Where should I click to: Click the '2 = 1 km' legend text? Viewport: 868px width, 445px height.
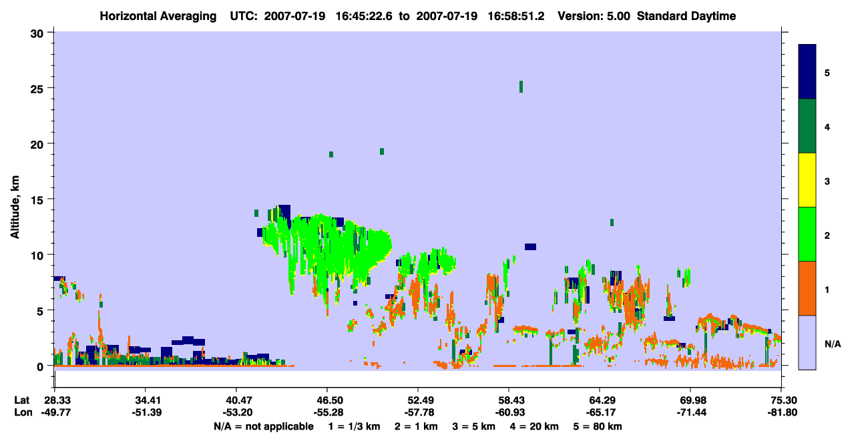point(416,426)
